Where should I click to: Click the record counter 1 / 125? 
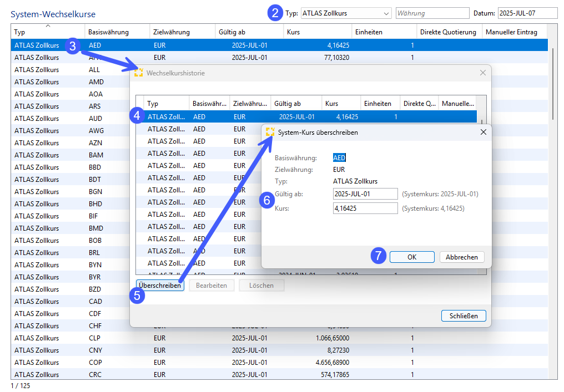[x=20, y=386]
